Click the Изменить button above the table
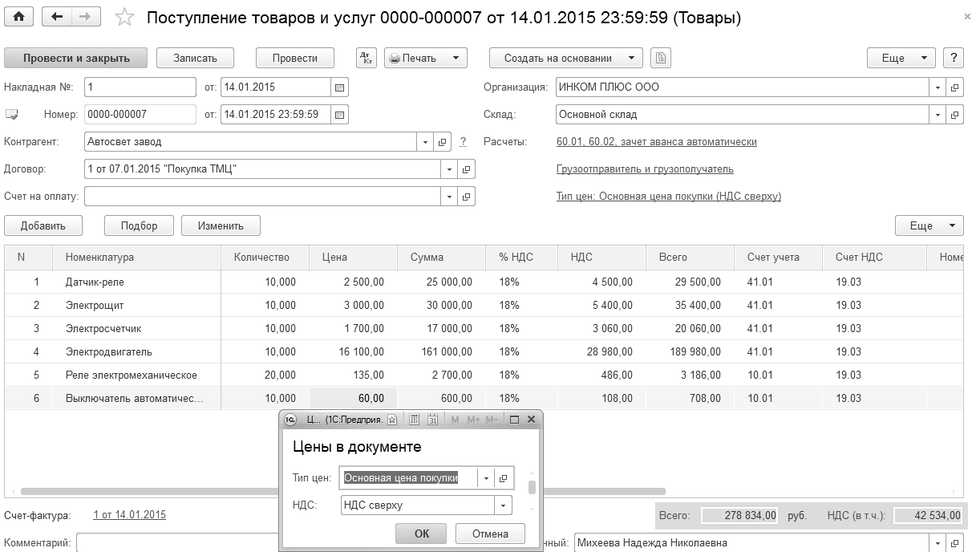The width and height of the screenshot is (980, 552). [x=221, y=225]
